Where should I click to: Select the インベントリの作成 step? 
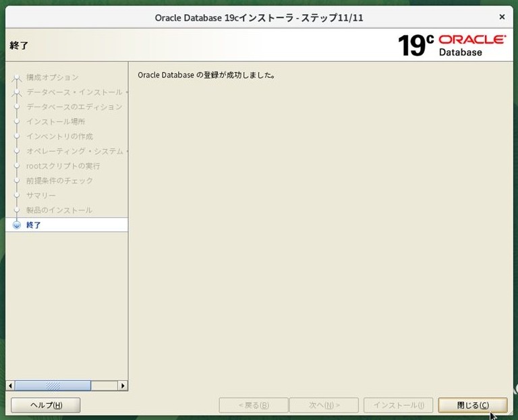coord(60,136)
